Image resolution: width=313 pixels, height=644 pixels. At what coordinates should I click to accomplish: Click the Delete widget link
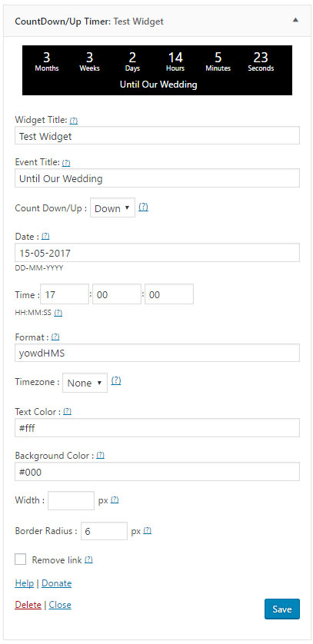click(28, 605)
